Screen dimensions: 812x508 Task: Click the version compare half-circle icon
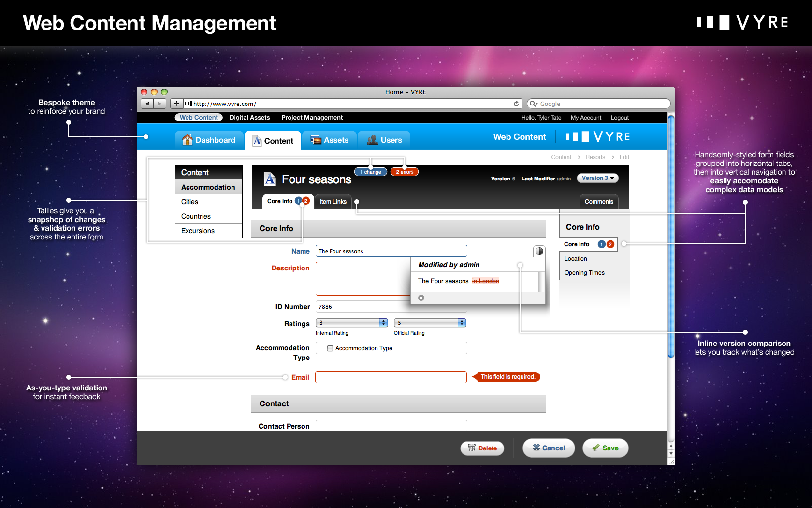coord(539,251)
